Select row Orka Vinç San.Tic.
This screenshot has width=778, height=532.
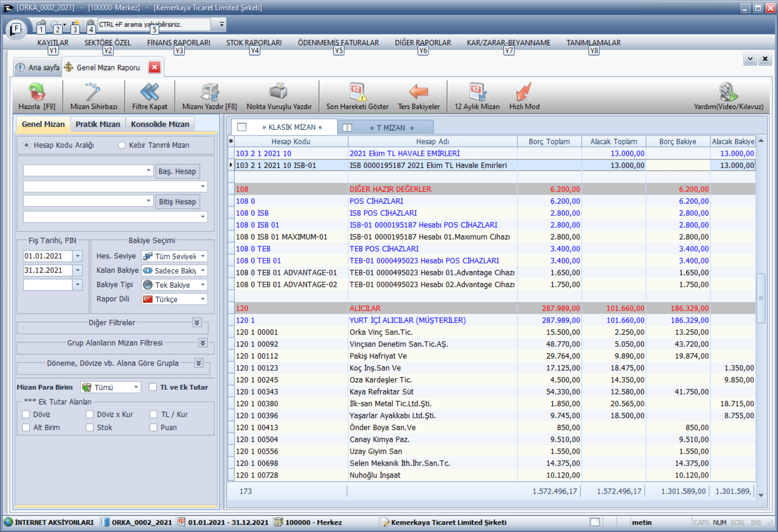point(495,332)
